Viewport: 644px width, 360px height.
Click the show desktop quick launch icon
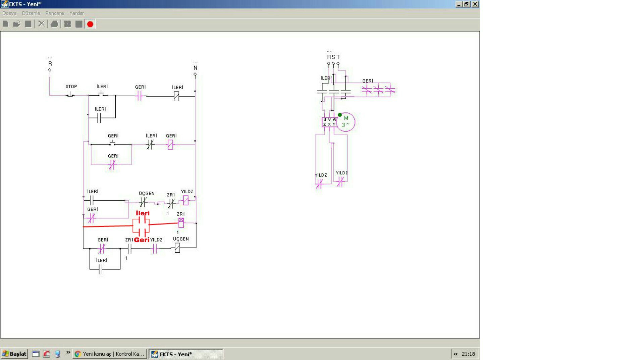pyautogui.click(x=36, y=354)
